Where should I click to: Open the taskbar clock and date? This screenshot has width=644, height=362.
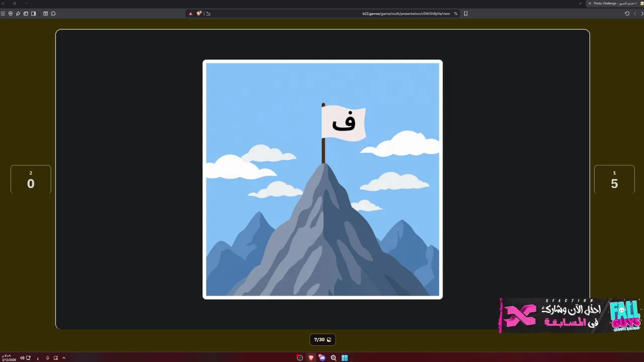pos(9,358)
